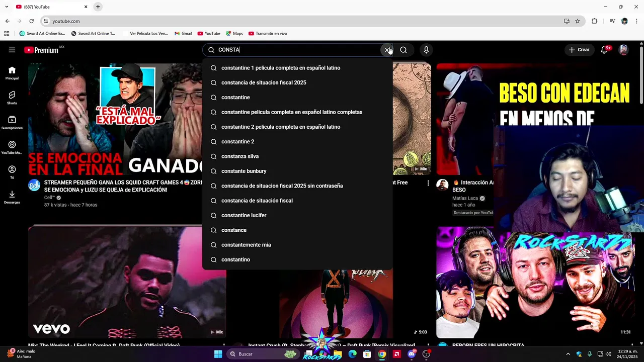Open the Crear upload button

click(x=579, y=50)
